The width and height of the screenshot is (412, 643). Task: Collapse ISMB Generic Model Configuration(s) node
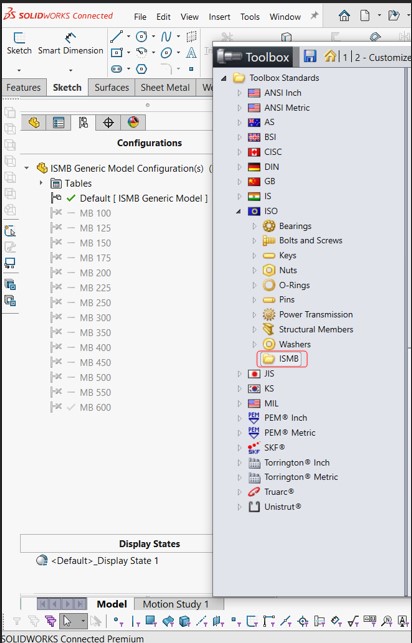click(x=27, y=168)
